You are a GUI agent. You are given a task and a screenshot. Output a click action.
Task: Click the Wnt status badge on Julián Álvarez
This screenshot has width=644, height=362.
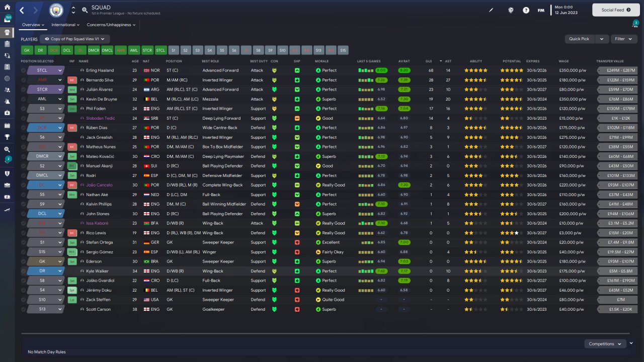(x=72, y=89)
